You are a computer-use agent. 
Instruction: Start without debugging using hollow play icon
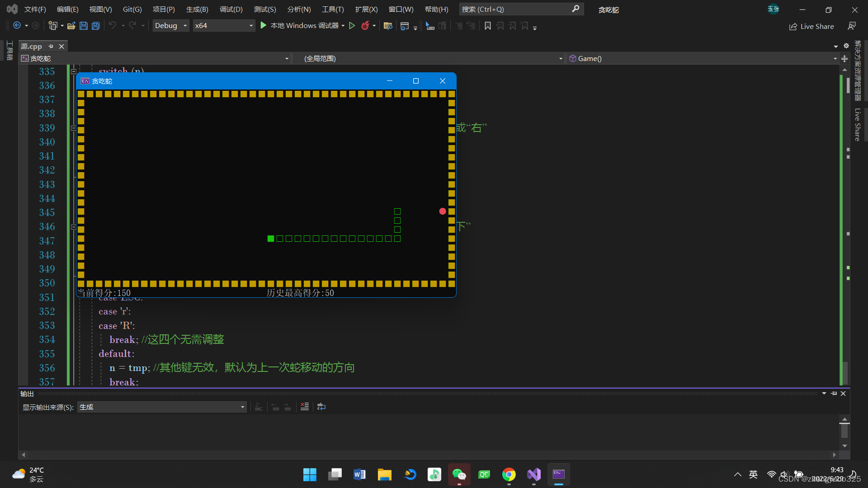pos(352,26)
